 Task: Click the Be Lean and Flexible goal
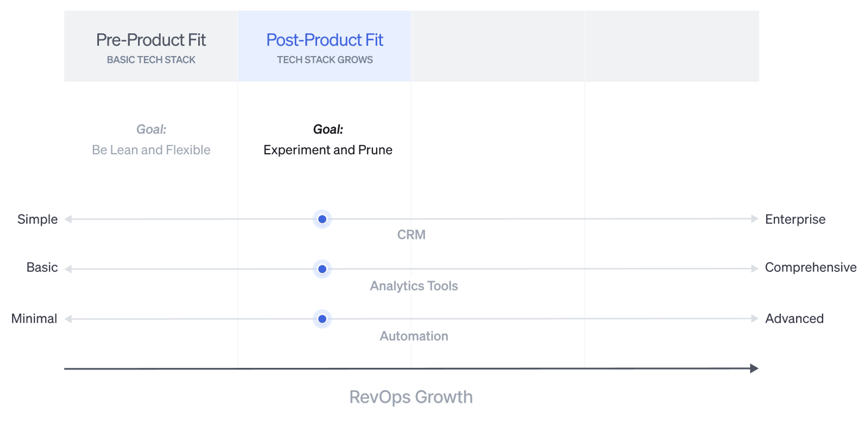point(151,150)
